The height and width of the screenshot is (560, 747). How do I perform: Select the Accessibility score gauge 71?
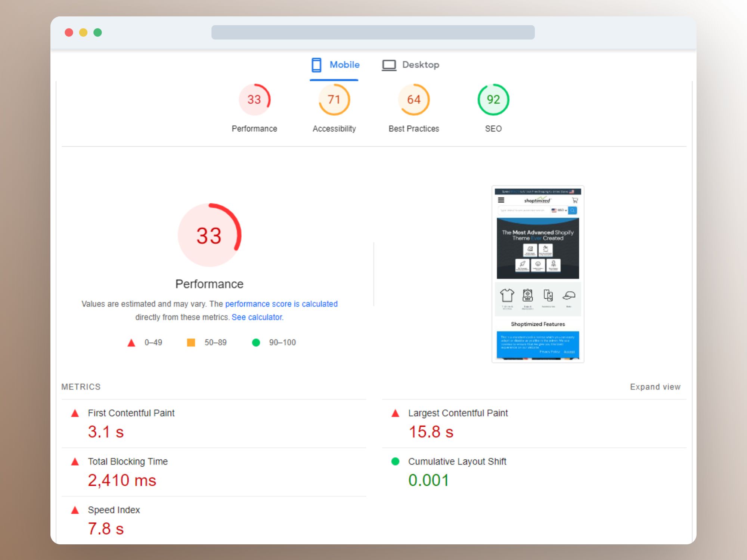click(334, 99)
